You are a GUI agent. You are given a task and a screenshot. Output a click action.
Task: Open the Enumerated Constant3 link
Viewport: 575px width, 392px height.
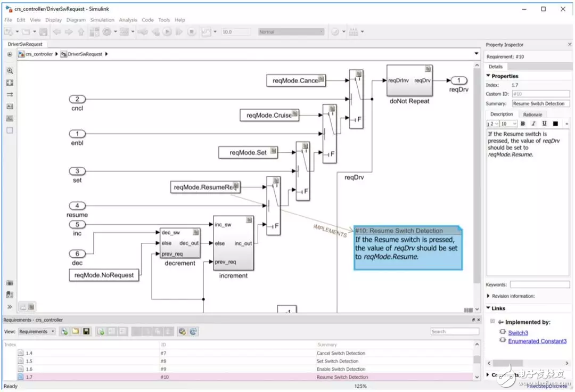click(x=537, y=341)
